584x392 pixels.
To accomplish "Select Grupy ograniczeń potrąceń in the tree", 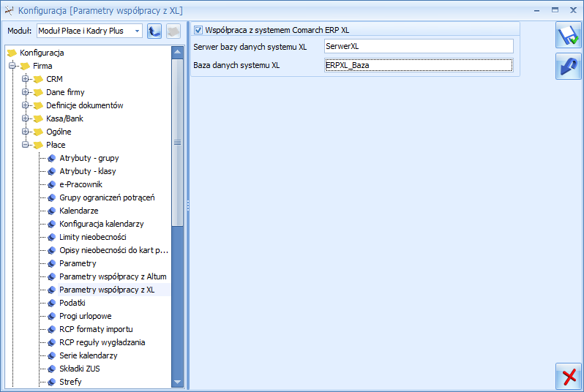I will coord(107,197).
